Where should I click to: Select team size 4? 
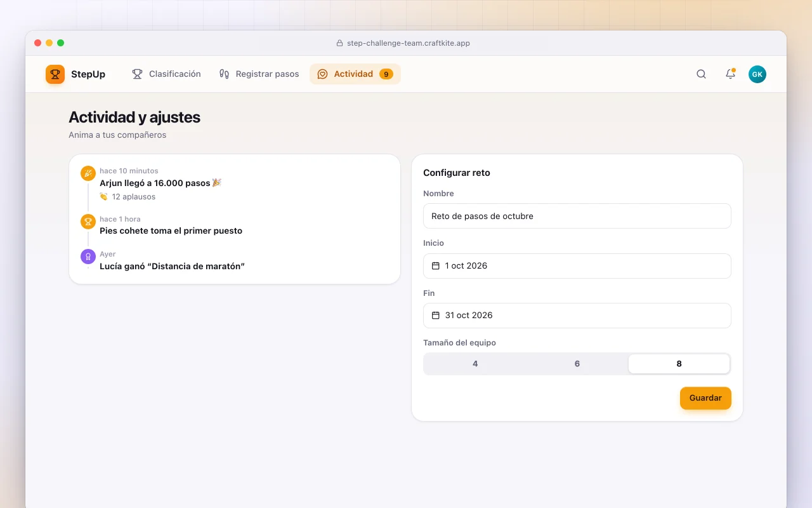tap(475, 364)
